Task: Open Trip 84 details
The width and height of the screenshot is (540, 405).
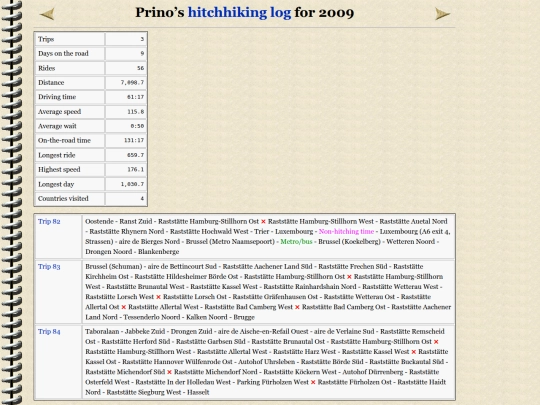Action: coord(49,332)
